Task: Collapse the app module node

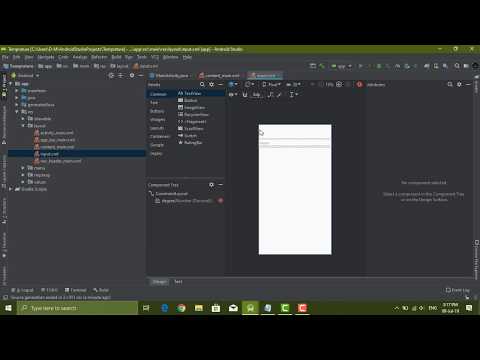Action: pos(11,84)
